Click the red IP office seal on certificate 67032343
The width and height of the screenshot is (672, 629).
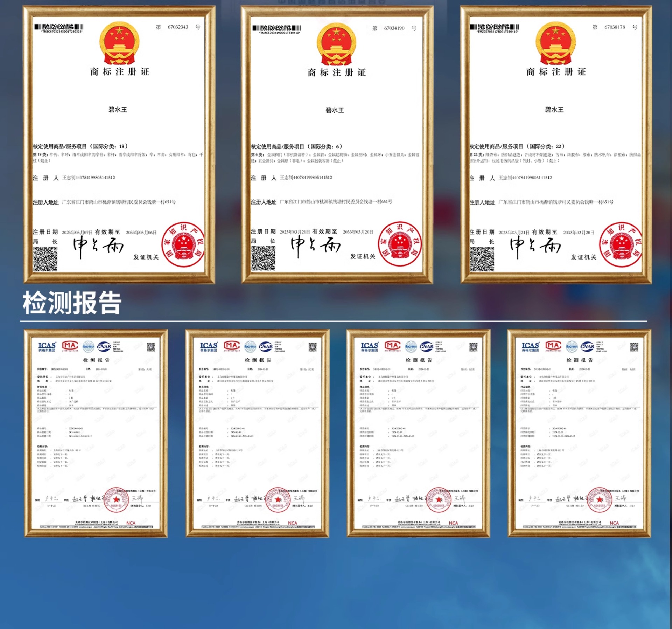pyautogui.click(x=183, y=244)
